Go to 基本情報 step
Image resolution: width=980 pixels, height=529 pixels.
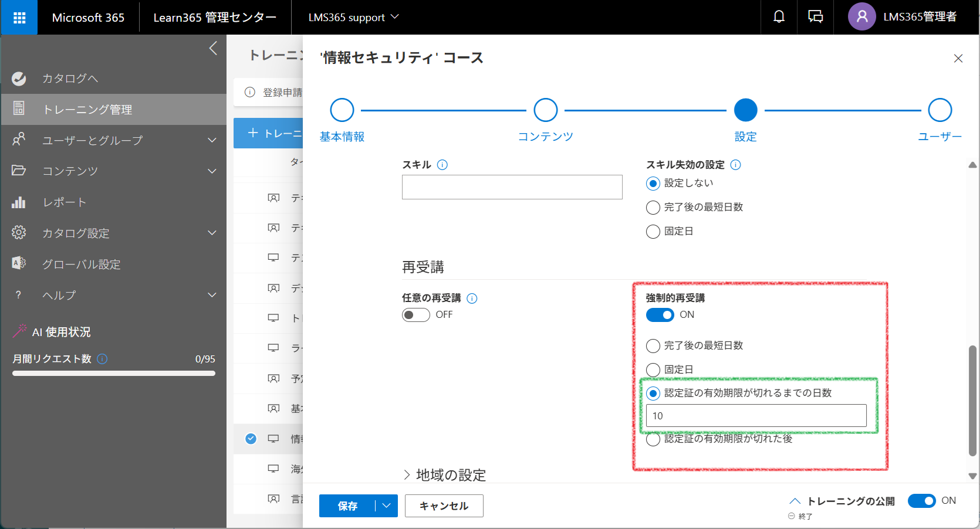point(342,110)
